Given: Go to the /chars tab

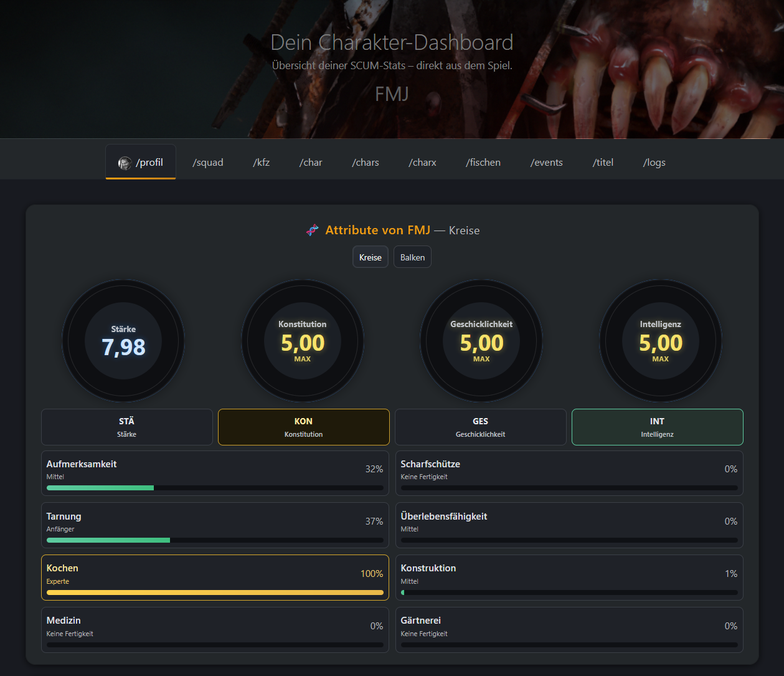Looking at the screenshot, I should click(x=366, y=163).
